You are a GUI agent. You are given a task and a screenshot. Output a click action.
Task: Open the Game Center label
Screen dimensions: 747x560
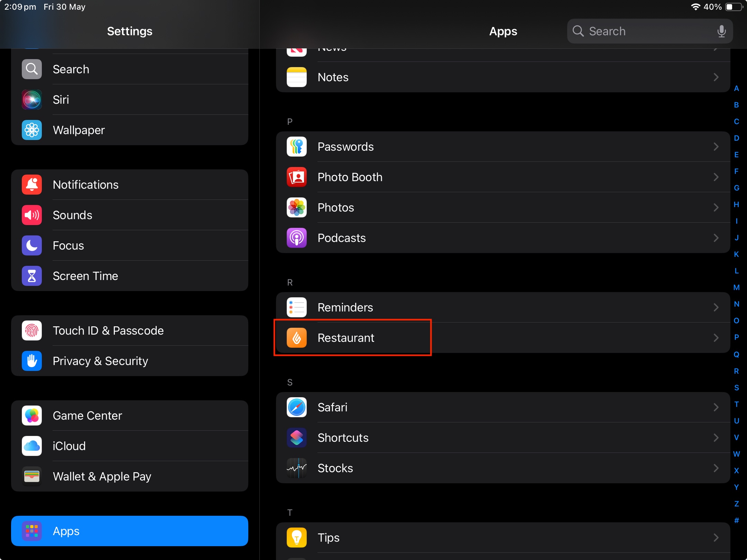(x=87, y=416)
